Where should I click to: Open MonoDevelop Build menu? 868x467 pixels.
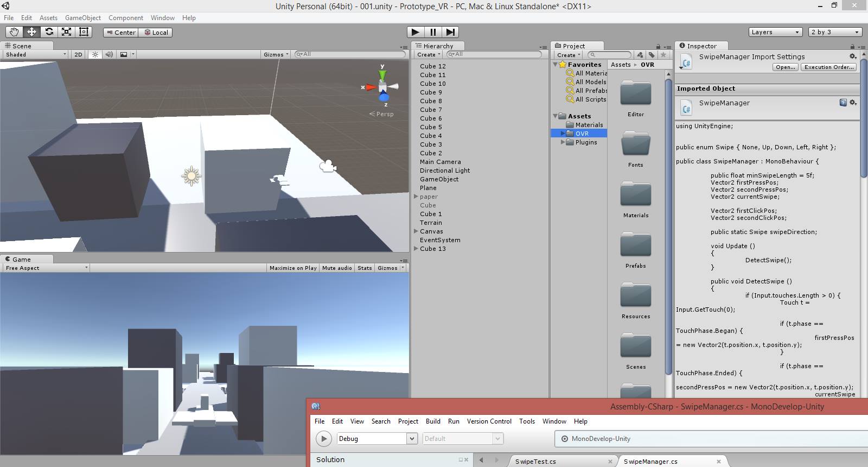pyautogui.click(x=433, y=421)
